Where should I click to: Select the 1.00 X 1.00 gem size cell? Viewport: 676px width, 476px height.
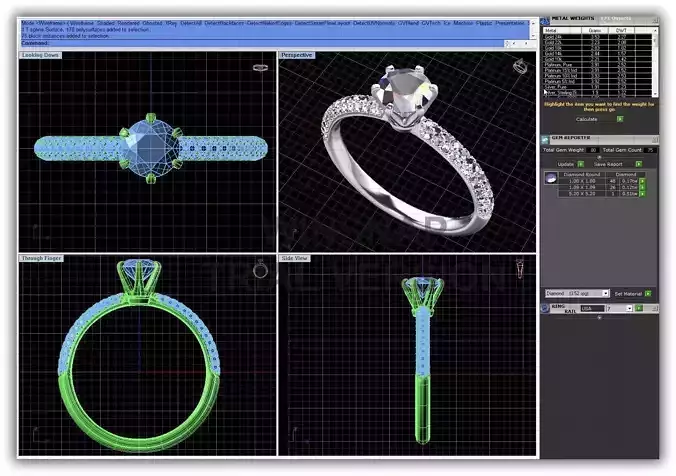[x=582, y=182]
